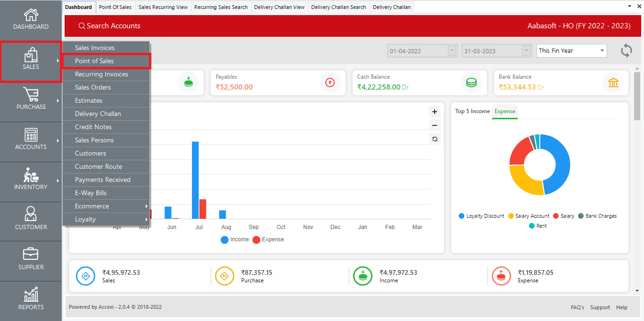Screen dimensions: 644x321
Task: Open the Support link
Action: click(x=600, y=307)
